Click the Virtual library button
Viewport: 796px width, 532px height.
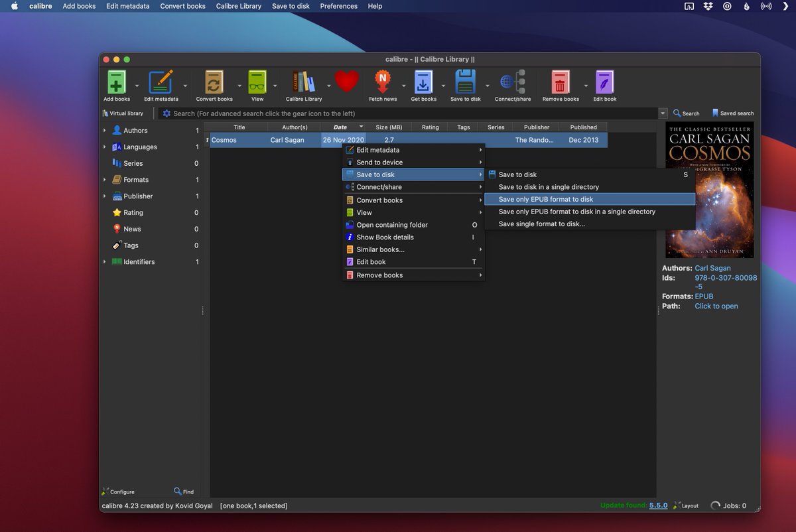click(123, 113)
